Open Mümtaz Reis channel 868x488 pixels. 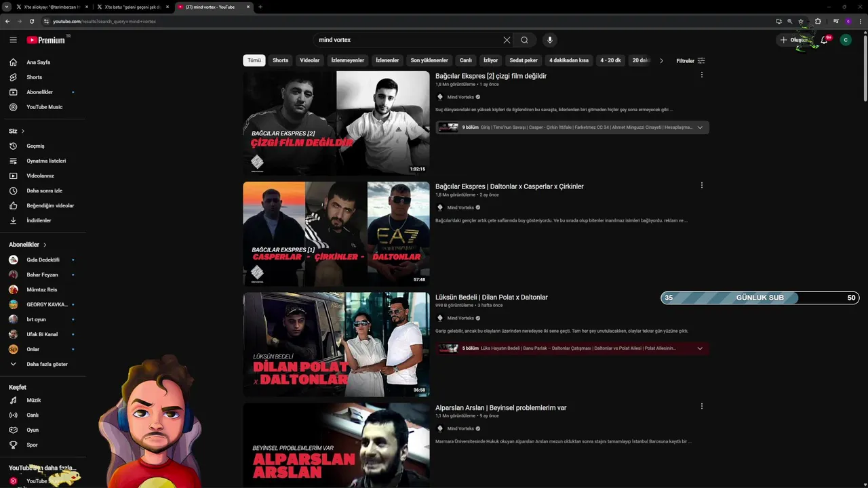point(43,289)
